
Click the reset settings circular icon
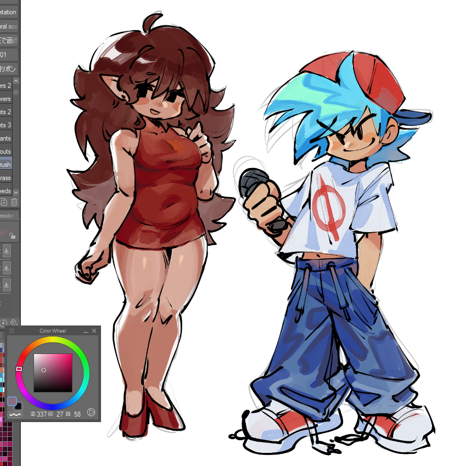coord(4,323)
